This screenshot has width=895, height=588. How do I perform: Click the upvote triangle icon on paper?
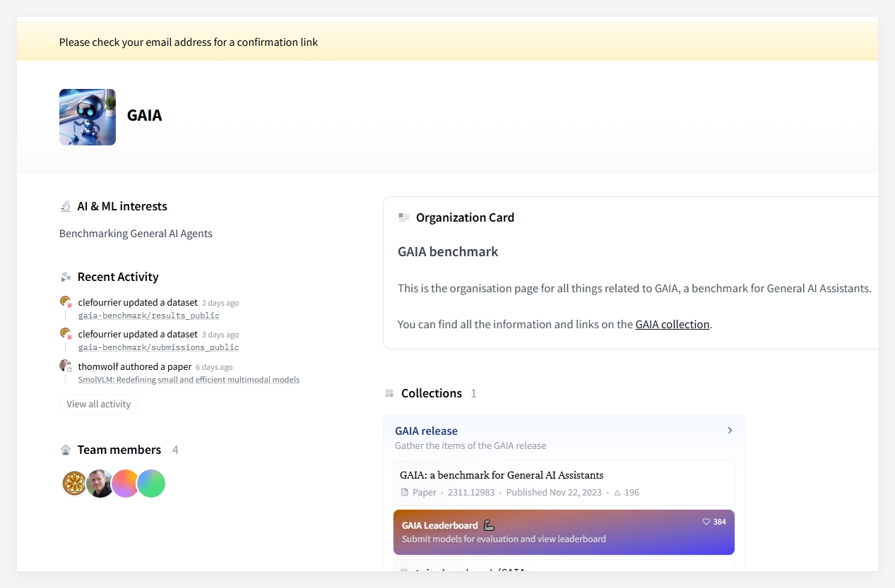617,493
